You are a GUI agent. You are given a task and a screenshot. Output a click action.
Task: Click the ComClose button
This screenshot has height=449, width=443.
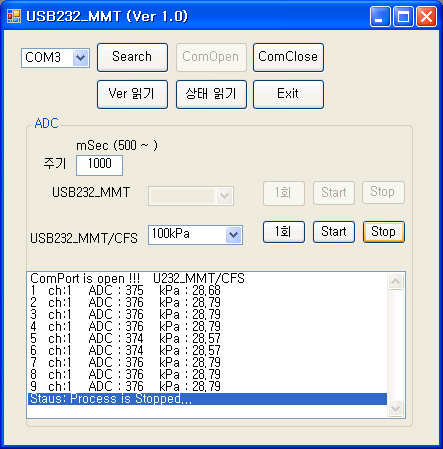click(x=288, y=57)
